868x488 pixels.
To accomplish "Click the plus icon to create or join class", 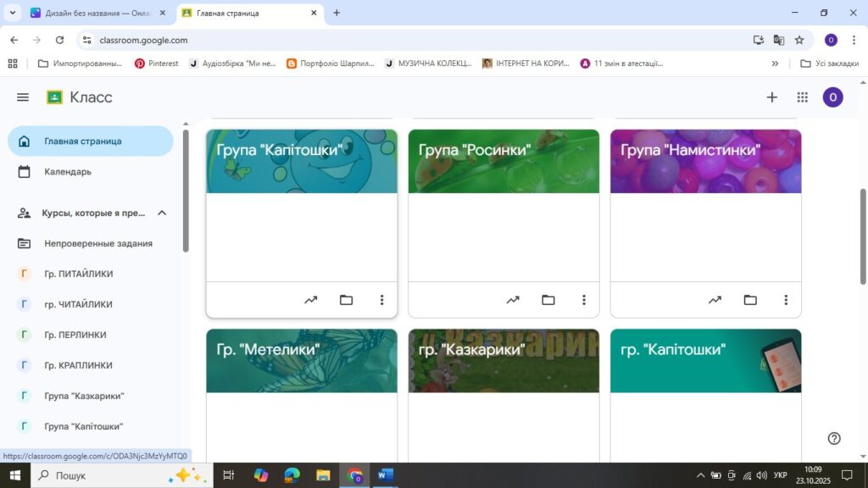I will (771, 97).
